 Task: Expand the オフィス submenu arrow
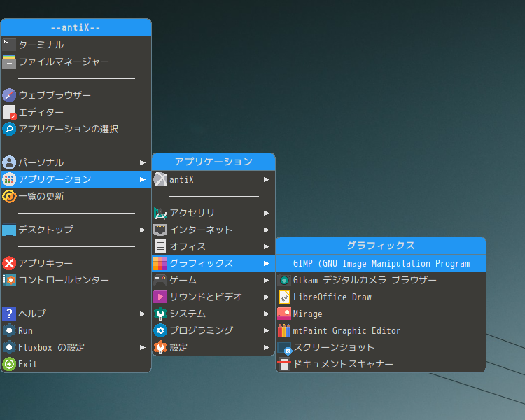pos(267,246)
